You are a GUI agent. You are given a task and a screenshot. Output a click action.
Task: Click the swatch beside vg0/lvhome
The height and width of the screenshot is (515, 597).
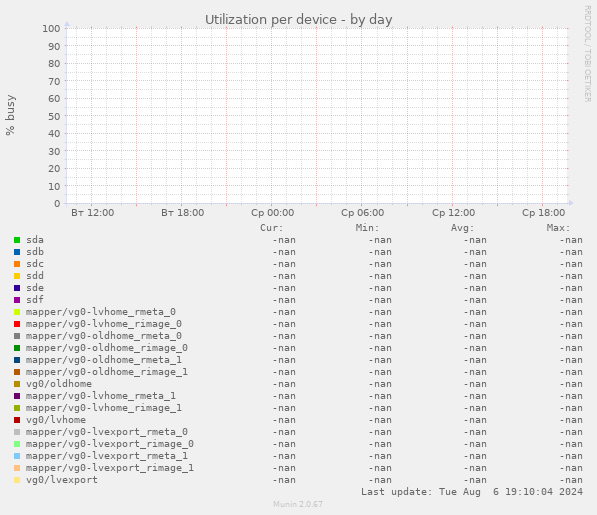click(x=17, y=420)
